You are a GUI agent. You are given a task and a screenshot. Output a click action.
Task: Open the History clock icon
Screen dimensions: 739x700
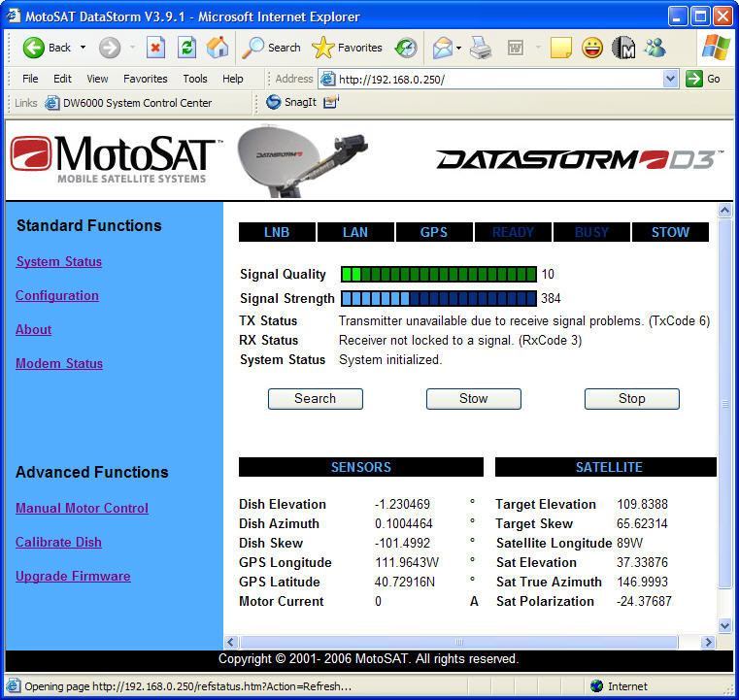406,48
